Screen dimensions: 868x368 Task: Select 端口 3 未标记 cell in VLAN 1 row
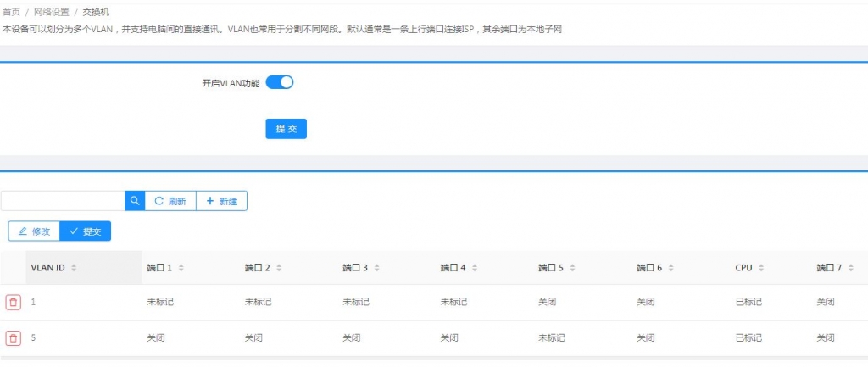coord(356,302)
